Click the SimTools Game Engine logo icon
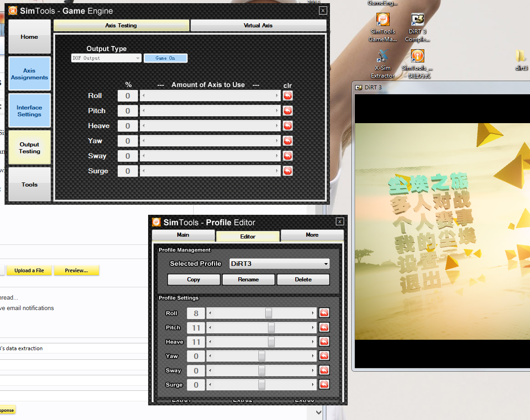530x420 pixels. (13, 11)
